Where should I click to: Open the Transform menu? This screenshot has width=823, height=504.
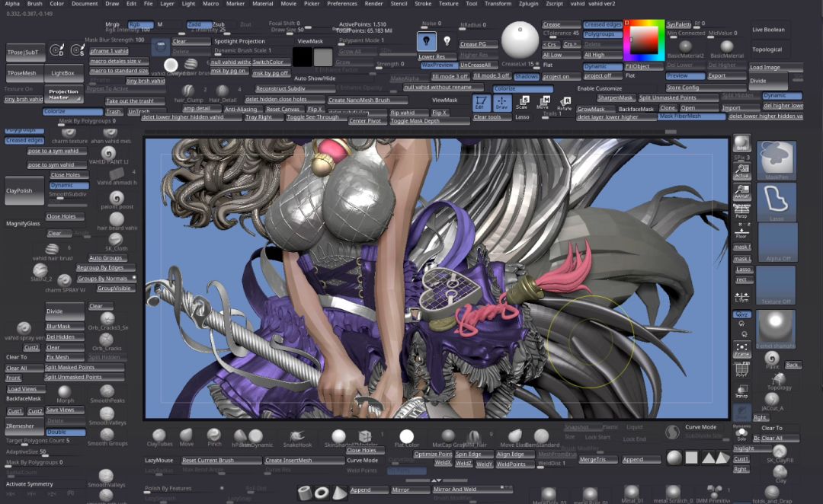coord(498,4)
